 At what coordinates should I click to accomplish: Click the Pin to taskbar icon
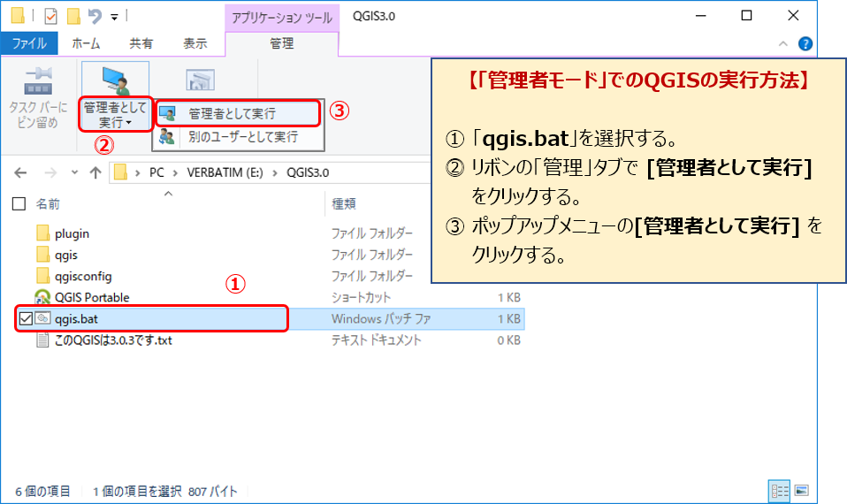point(38,80)
